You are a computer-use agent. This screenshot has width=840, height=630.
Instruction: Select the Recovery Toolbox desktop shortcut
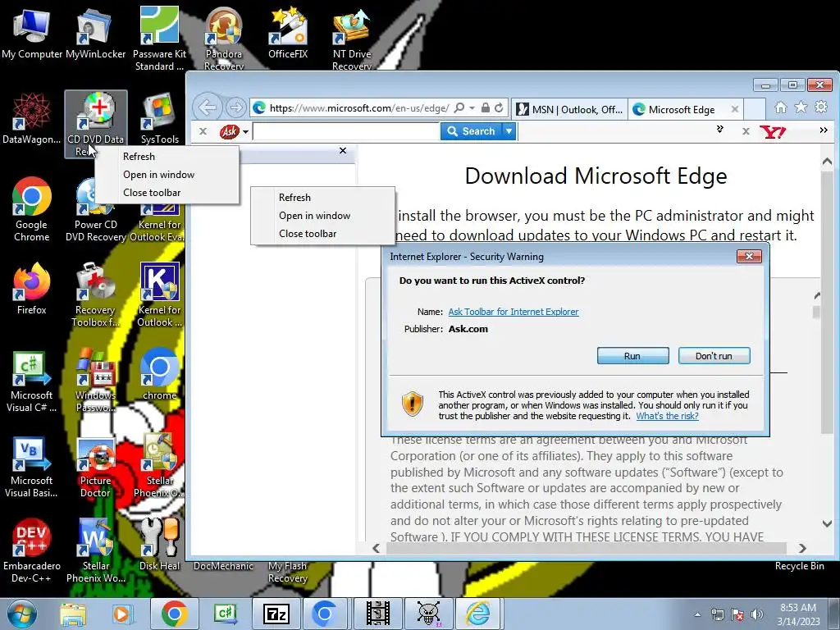coord(95,294)
